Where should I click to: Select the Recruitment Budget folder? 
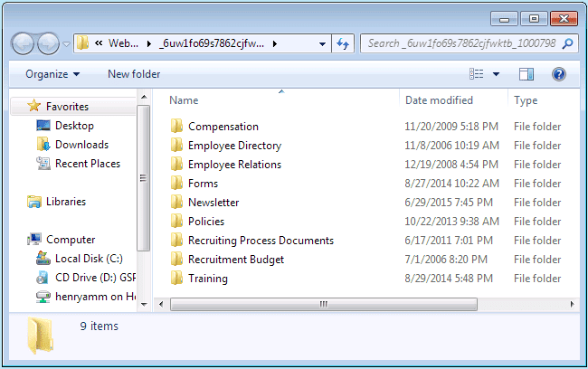[236, 260]
